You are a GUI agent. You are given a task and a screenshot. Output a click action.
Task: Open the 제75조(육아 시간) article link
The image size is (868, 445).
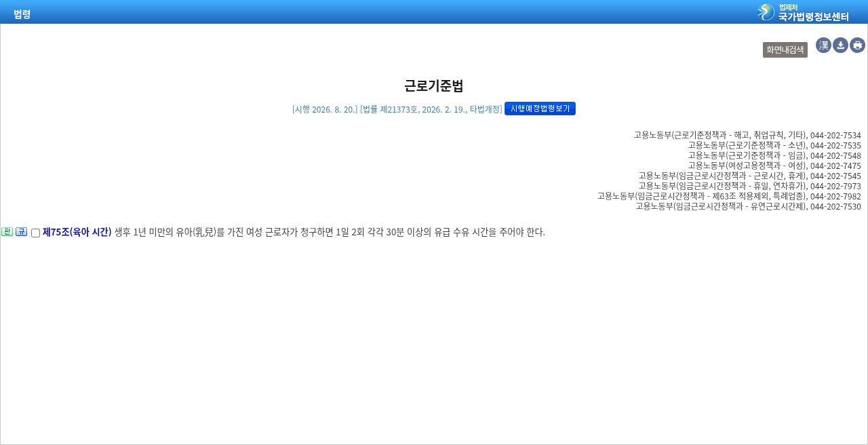pos(77,232)
